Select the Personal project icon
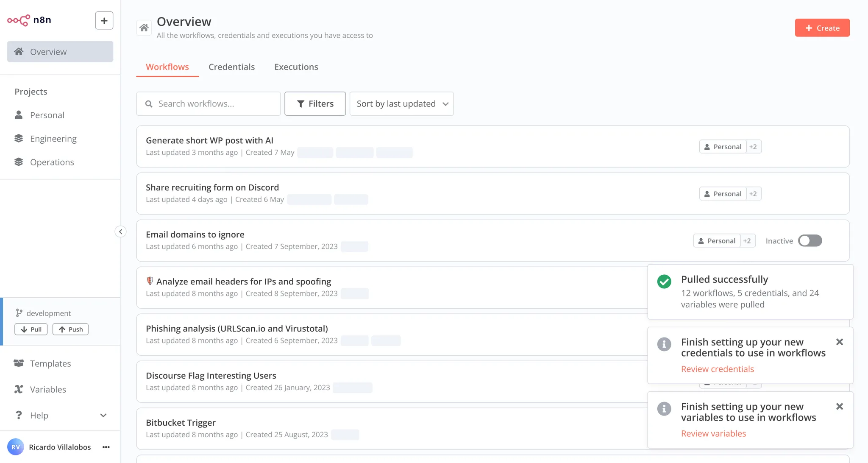This screenshot has height=463, width=868. [19, 115]
